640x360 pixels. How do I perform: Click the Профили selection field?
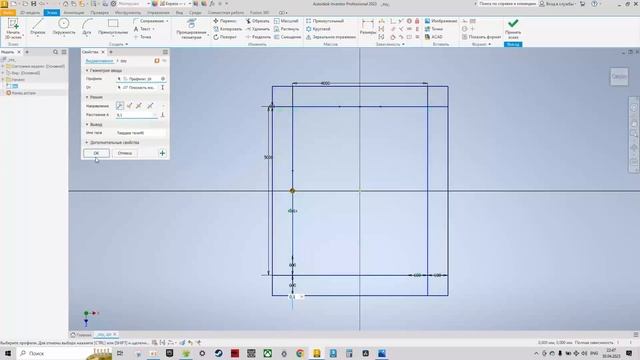coord(138,79)
